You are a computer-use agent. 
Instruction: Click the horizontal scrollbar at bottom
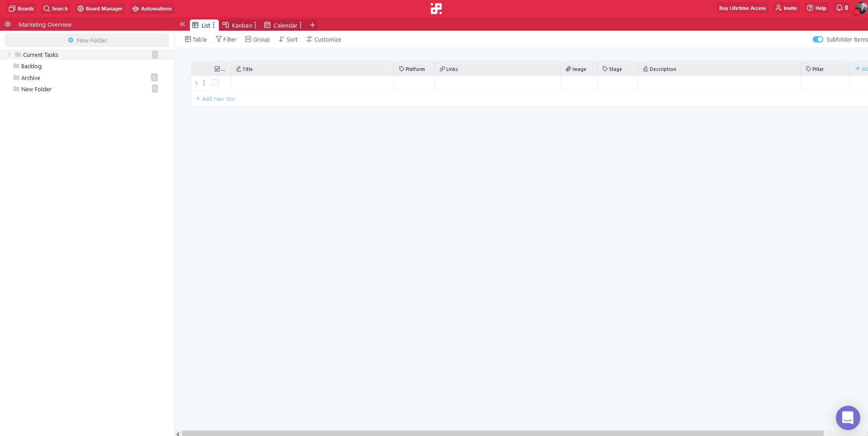tap(502, 433)
